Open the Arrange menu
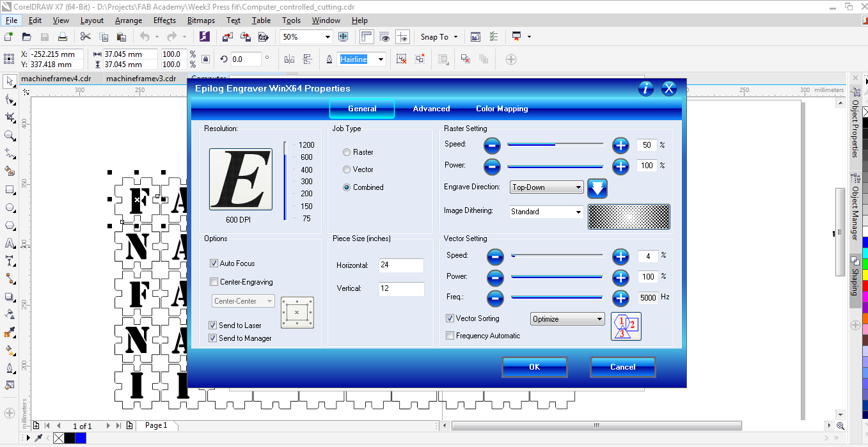 [x=129, y=20]
